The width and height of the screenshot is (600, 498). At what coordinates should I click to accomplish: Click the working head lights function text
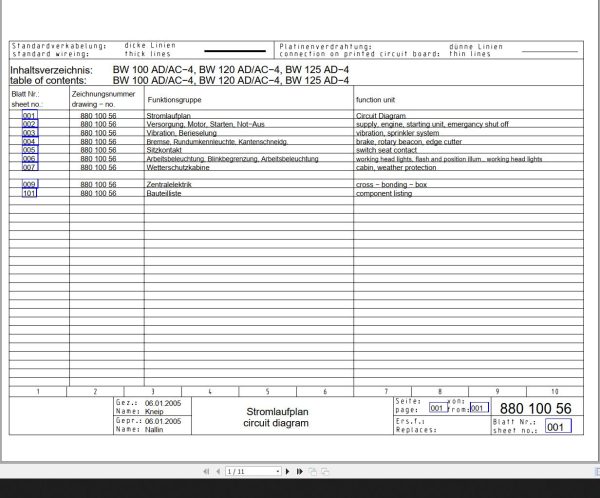coord(449,159)
